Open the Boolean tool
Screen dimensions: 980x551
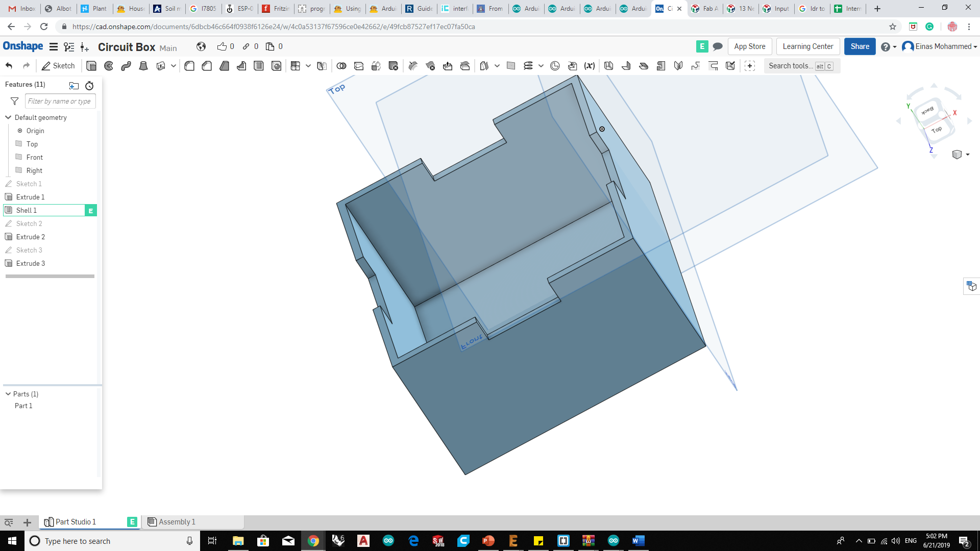341,66
